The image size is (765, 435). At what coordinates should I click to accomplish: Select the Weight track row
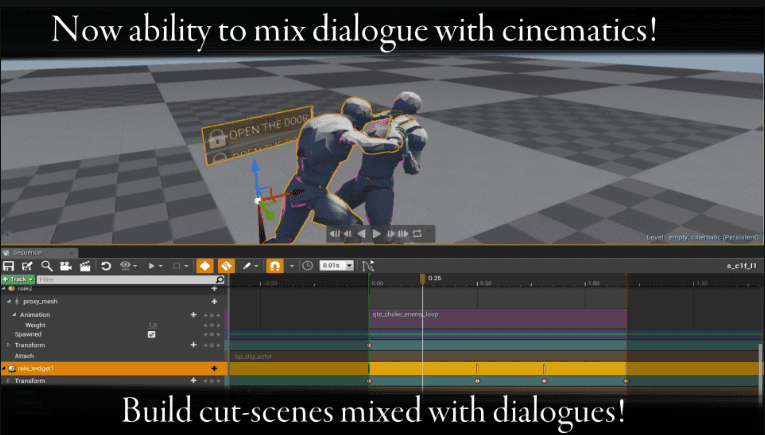[x=113, y=325]
